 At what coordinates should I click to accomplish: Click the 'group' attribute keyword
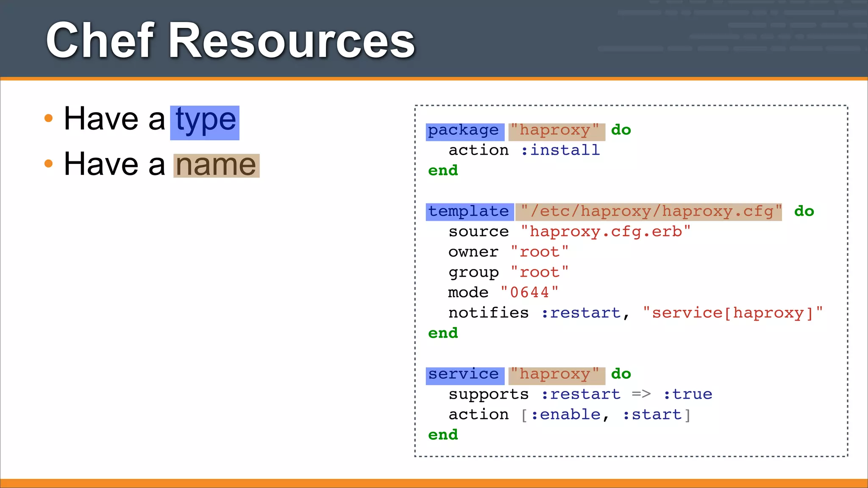coord(473,273)
